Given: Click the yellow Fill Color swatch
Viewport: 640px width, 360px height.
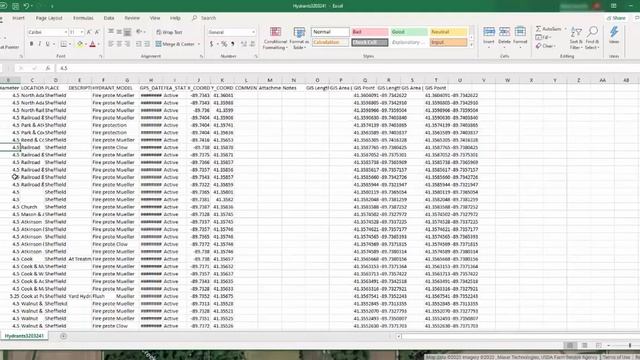Looking at the screenshot, I should tap(80, 44).
